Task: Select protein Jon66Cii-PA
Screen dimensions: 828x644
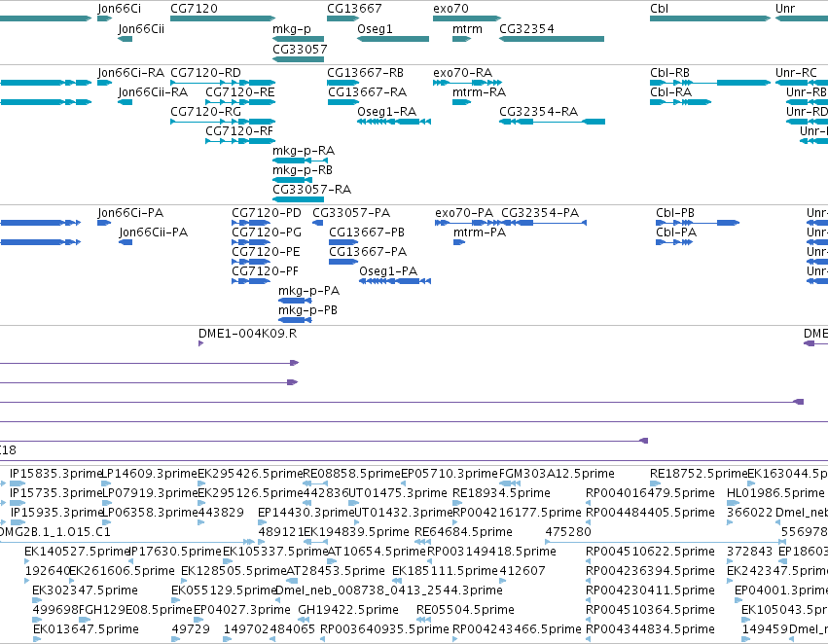Action: (126, 242)
